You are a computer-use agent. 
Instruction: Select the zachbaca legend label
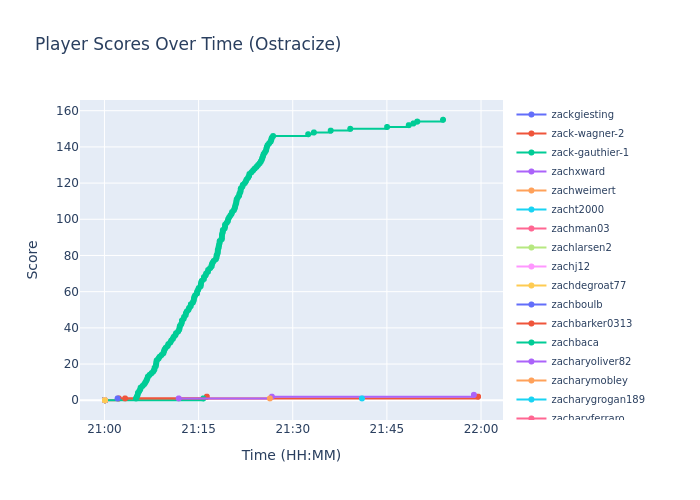coord(575,343)
